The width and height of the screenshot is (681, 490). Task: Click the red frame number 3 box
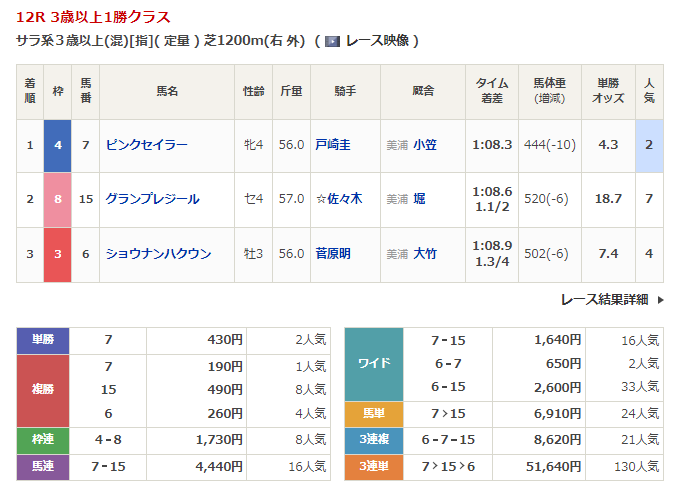click(58, 254)
